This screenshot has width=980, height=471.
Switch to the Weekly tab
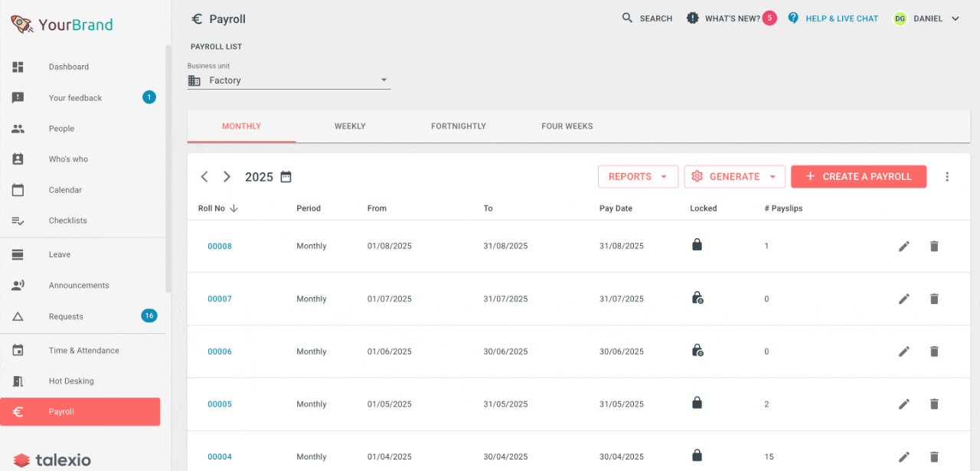point(350,126)
